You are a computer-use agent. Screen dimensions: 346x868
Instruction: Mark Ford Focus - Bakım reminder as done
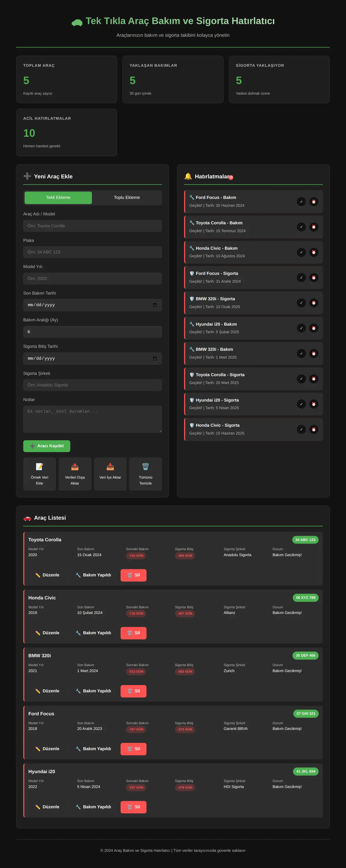click(x=301, y=202)
